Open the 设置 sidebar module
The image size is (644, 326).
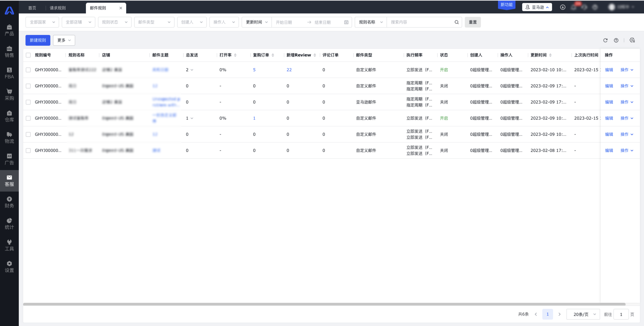[x=9, y=267]
